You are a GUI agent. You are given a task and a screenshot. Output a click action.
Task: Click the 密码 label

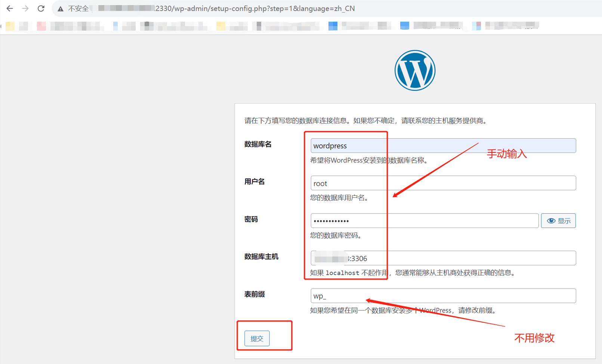(251, 219)
